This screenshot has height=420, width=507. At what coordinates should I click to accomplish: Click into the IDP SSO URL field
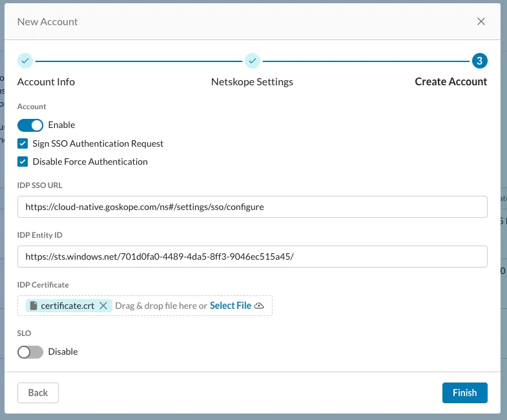coord(252,207)
